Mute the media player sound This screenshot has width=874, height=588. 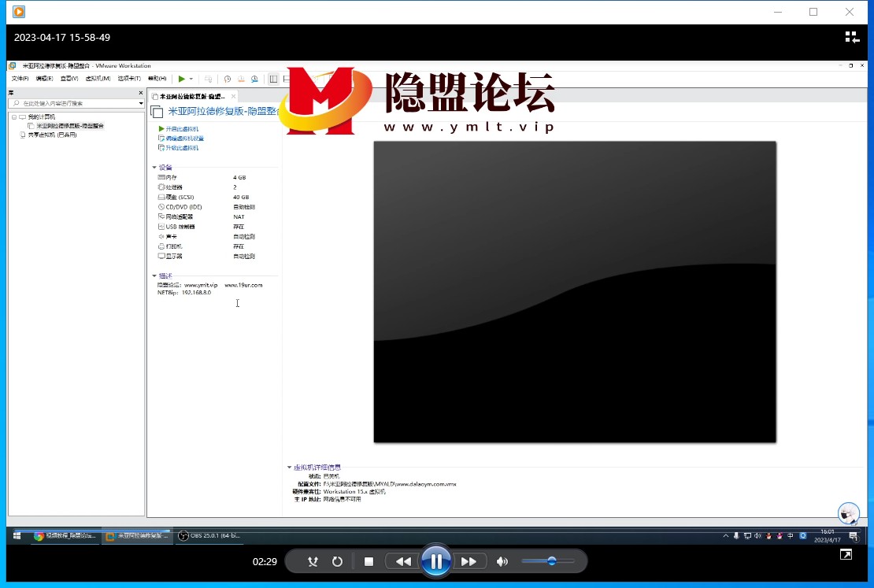[x=502, y=561]
